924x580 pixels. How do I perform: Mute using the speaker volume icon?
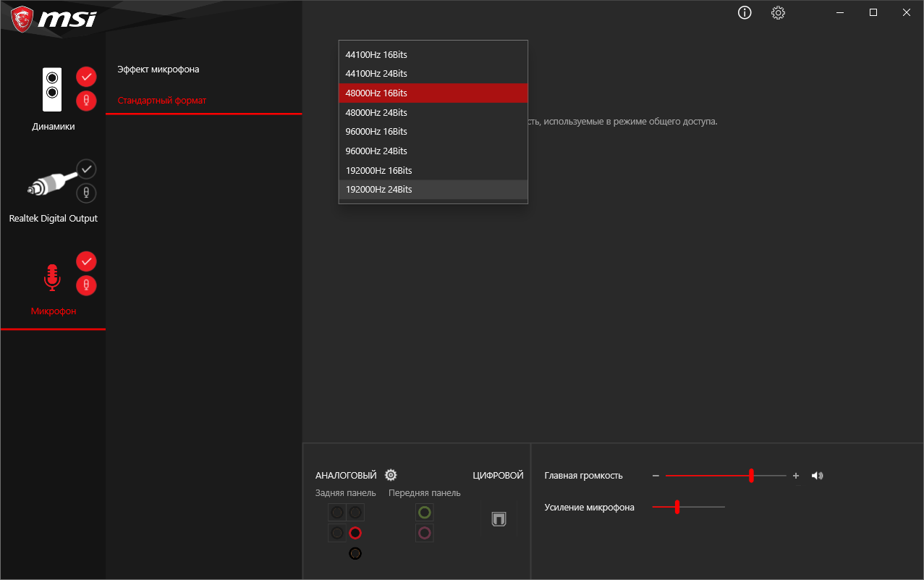click(818, 476)
